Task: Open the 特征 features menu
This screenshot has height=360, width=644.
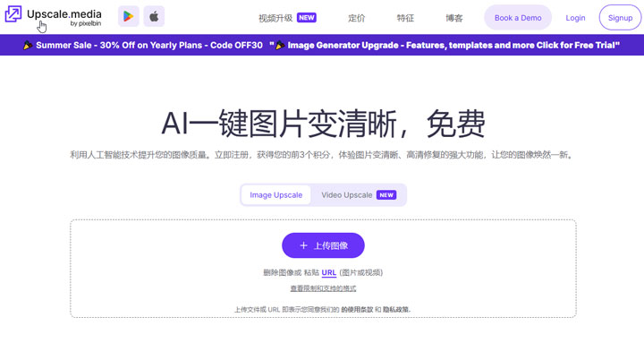Action: 405,18
